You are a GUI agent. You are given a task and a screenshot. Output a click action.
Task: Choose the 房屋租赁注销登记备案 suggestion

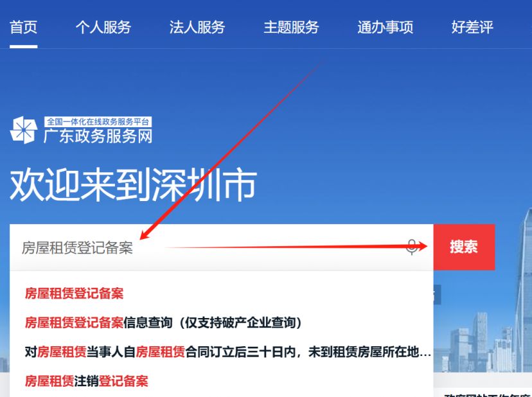pyautogui.click(x=87, y=381)
